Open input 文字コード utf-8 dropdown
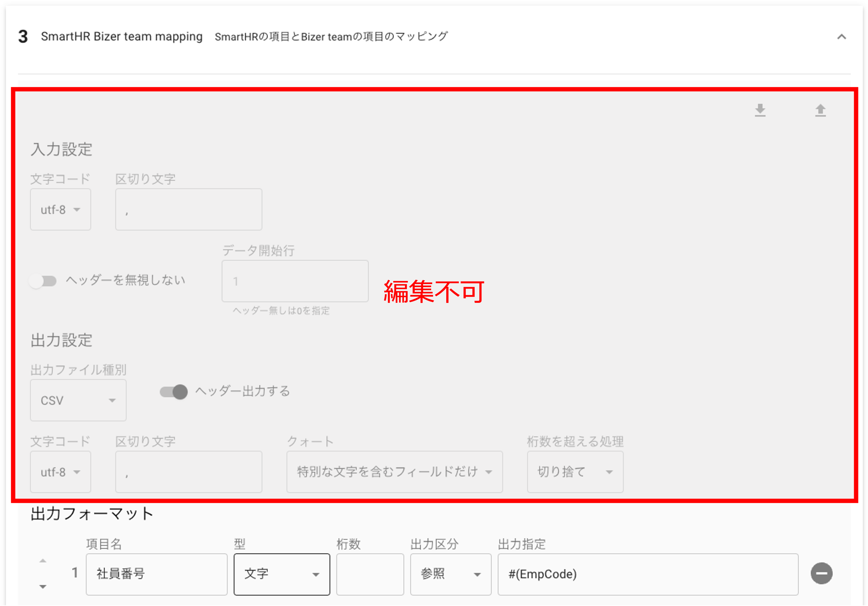 tap(61, 210)
